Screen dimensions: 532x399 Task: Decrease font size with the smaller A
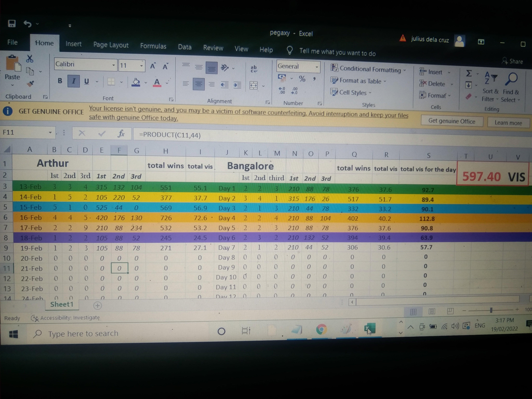coord(165,66)
